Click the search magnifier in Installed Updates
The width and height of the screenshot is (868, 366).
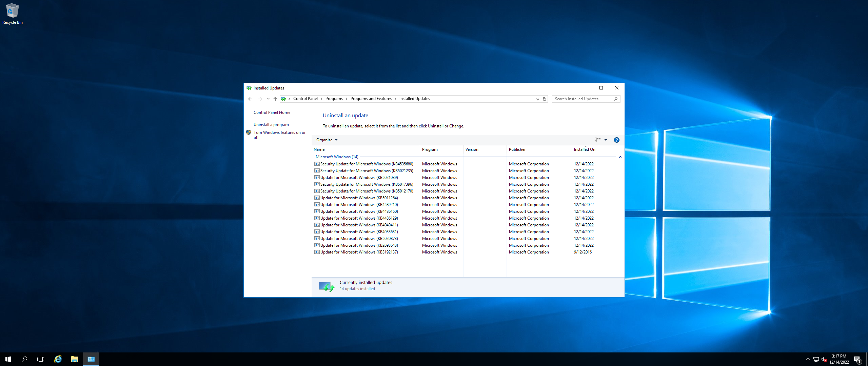pyautogui.click(x=615, y=99)
